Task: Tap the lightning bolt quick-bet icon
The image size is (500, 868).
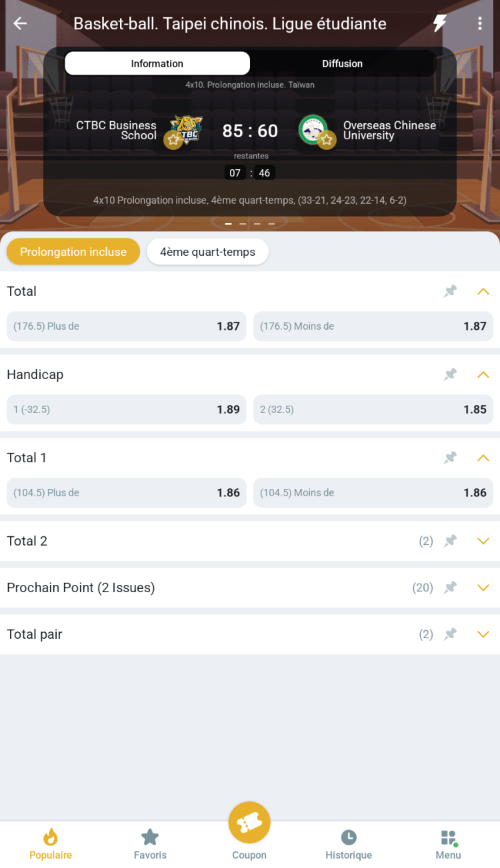Action: tap(439, 23)
